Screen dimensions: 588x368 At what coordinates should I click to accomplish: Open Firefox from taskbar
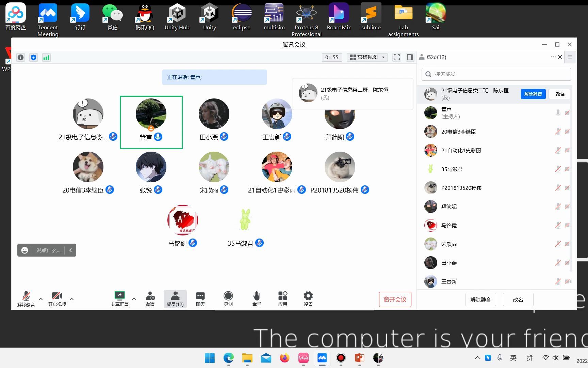coord(284,358)
